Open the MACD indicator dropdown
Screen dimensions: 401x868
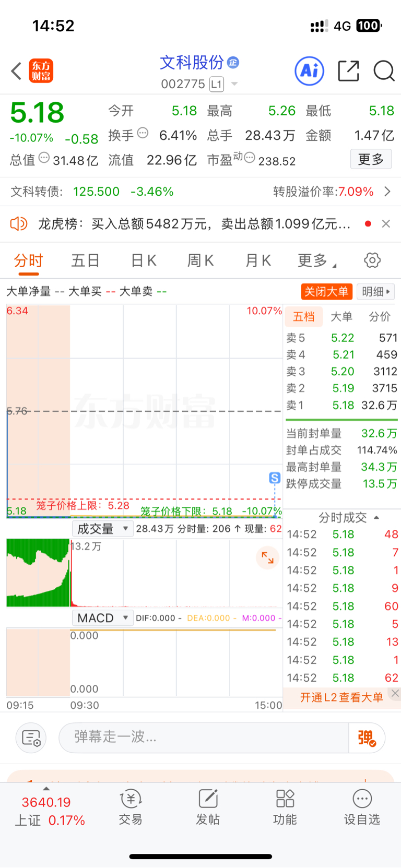point(102,618)
